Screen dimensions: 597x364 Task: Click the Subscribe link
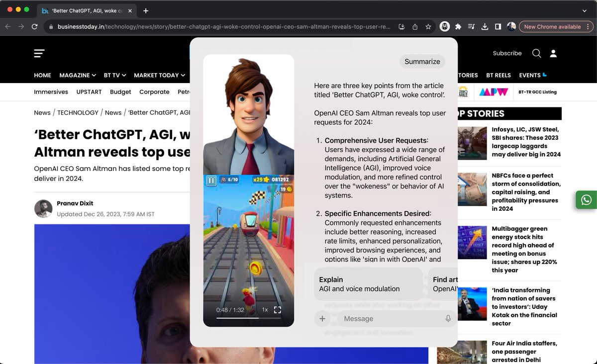click(x=507, y=53)
